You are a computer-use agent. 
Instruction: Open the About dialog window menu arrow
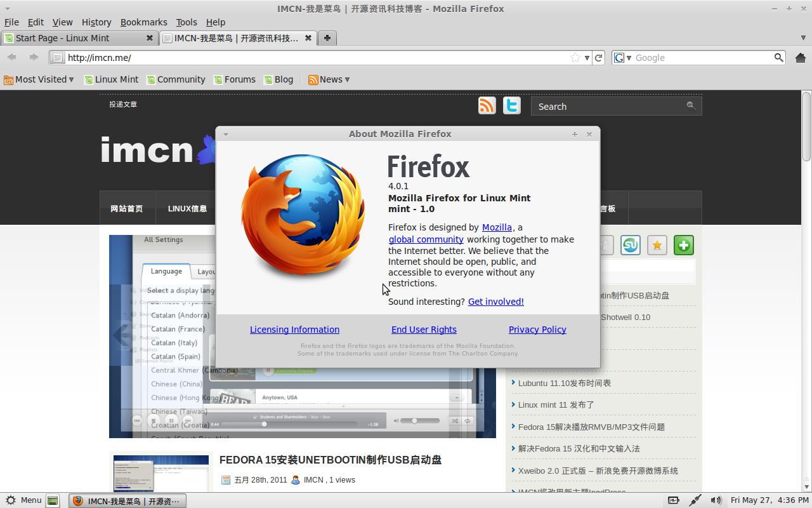pyautogui.click(x=225, y=134)
